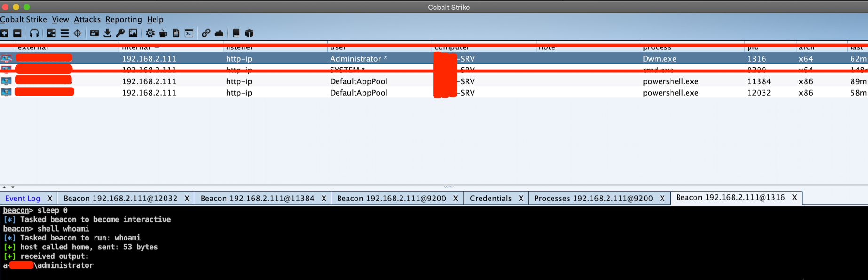Switch to Beacon 192.168.2.111@12032 tab

point(120,199)
